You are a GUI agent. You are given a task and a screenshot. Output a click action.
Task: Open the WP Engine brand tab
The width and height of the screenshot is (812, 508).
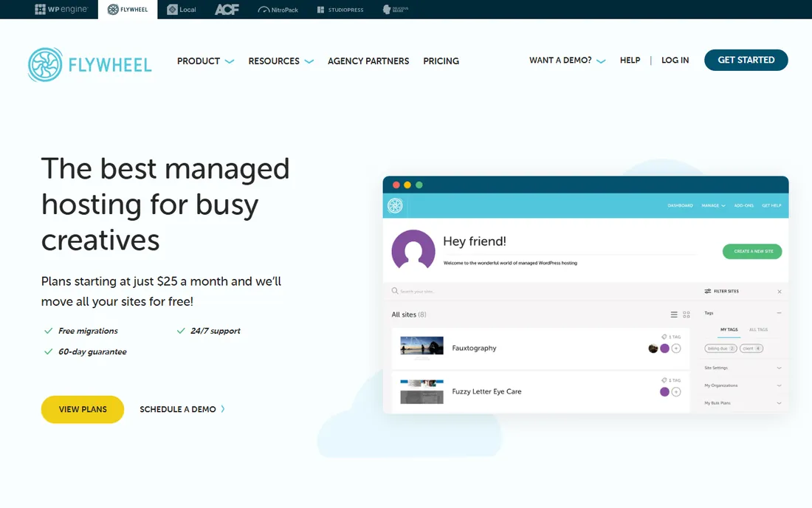pos(61,10)
